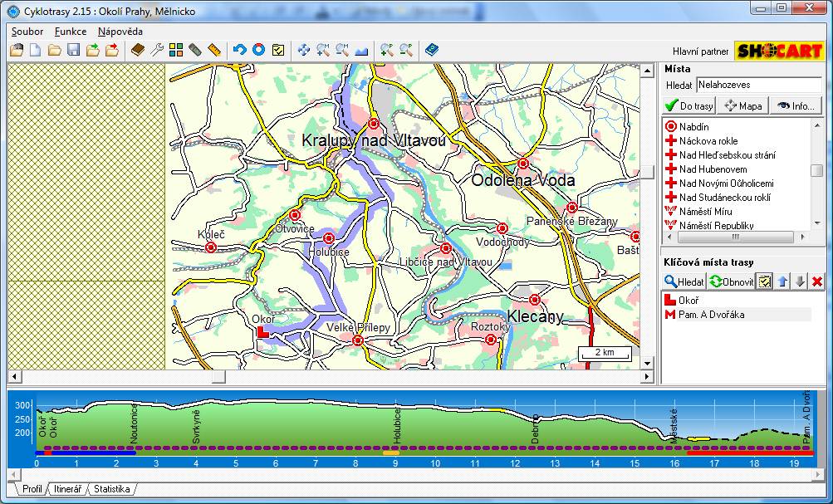
Task: Click the save (floppy disk) toolbar icon
Action: [x=73, y=50]
